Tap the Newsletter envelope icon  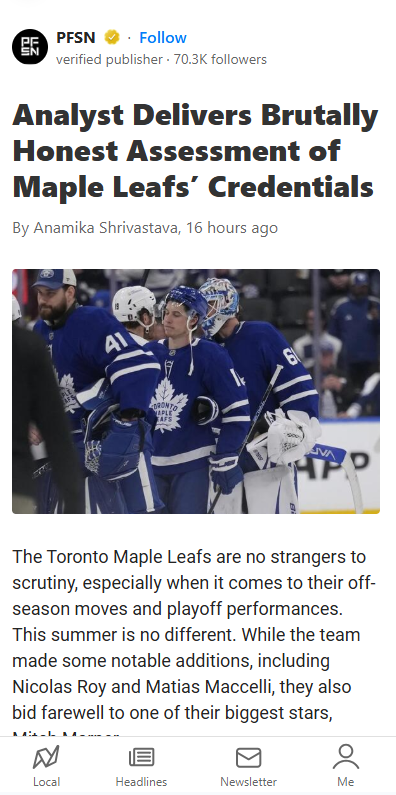pos(248,758)
